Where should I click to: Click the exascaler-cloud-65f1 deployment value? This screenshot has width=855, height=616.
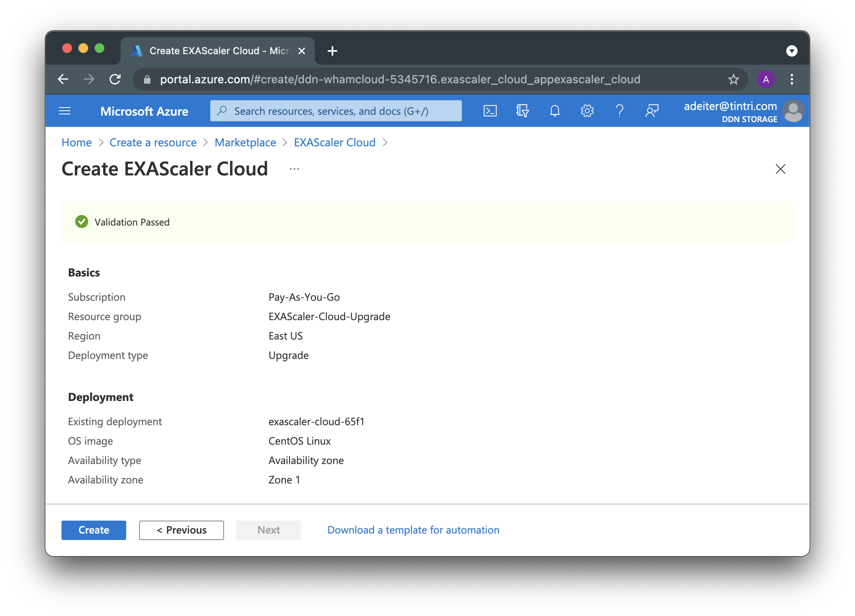pyautogui.click(x=316, y=422)
